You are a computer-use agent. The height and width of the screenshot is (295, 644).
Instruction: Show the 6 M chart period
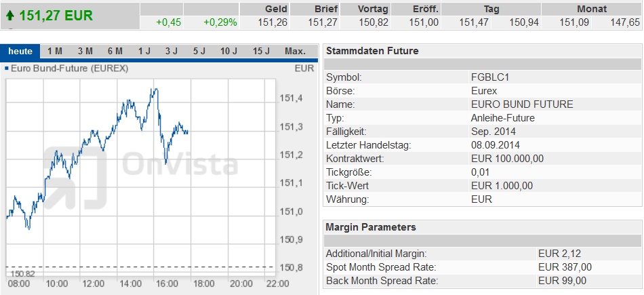pyautogui.click(x=115, y=52)
